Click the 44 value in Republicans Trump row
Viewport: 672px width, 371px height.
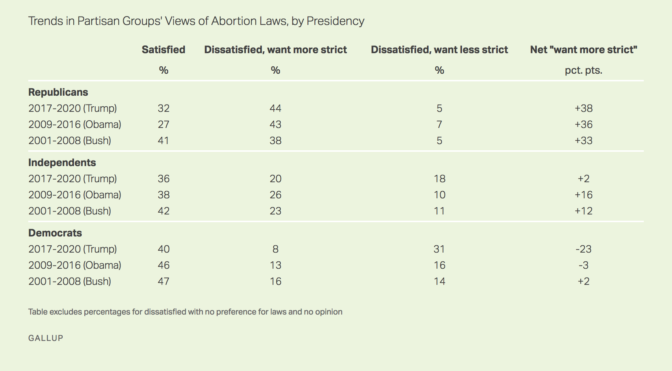pyautogui.click(x=275, y=108)
